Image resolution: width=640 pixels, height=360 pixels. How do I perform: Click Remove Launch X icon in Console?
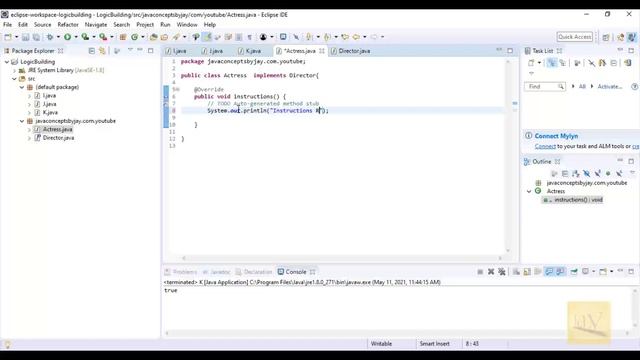[491, 271]
